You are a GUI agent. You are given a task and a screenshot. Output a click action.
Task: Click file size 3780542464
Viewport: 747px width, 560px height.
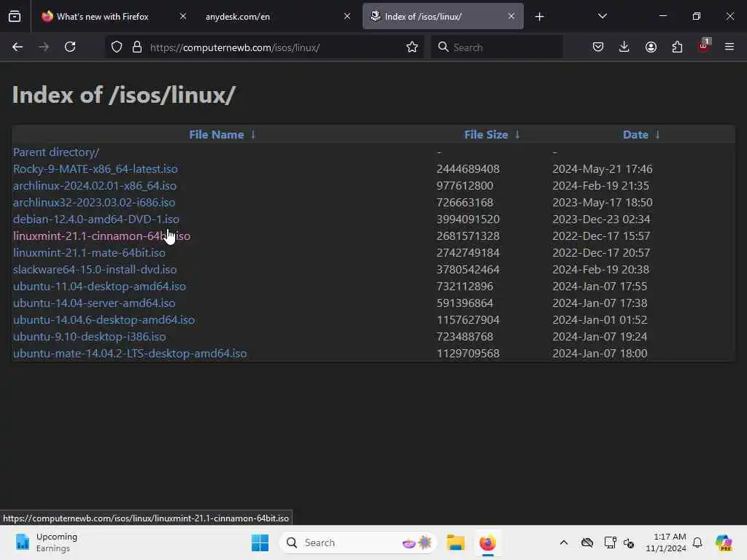click(468, 270)
